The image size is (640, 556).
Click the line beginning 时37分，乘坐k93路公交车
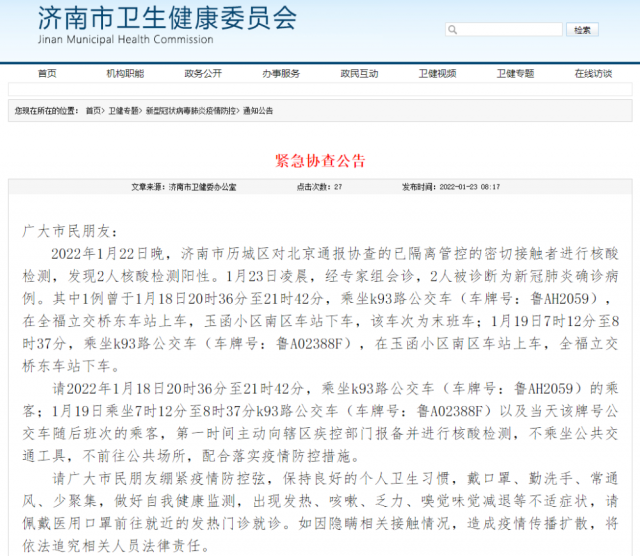(x=320, y=343)
